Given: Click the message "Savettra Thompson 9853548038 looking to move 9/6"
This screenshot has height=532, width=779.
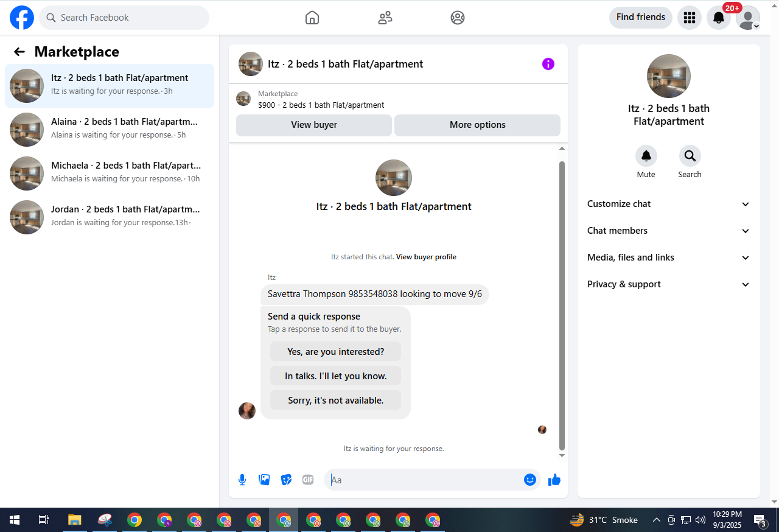Looking at the screenshot, I should pyautogui.click(x=375, y=294).
